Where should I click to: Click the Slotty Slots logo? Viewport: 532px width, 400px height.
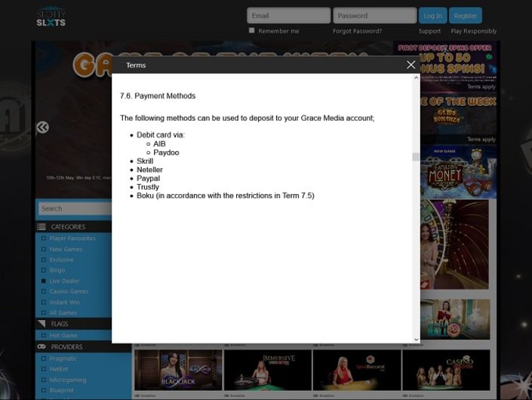(x=51, y=17)
